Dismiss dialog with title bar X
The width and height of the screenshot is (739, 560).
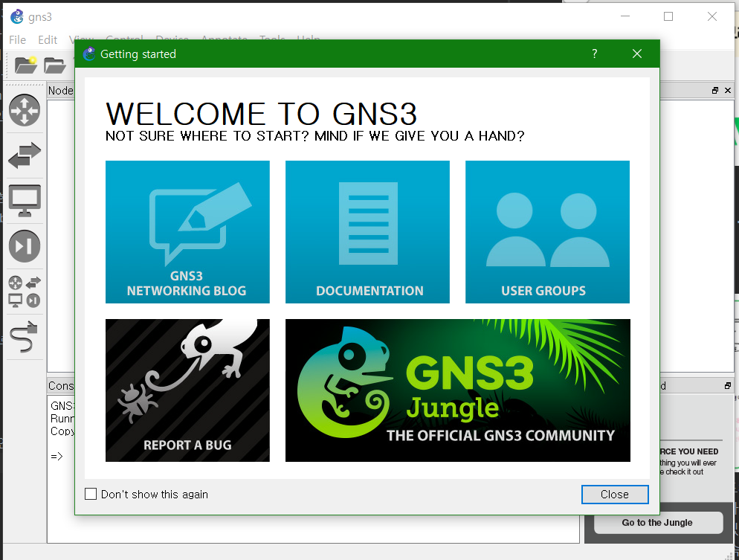coord(637,54)
